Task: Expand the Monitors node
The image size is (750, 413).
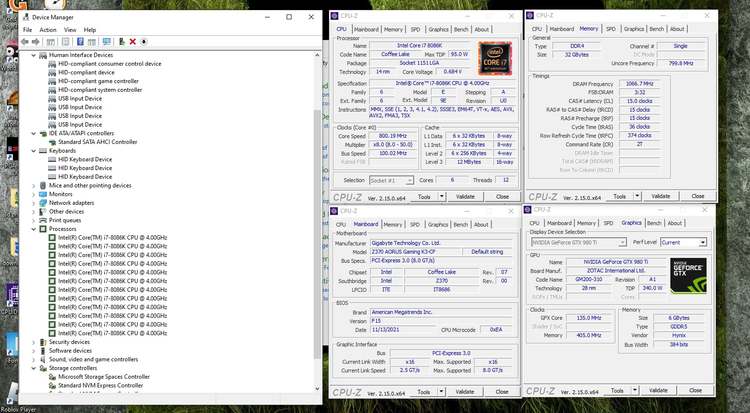Action: 33,194
